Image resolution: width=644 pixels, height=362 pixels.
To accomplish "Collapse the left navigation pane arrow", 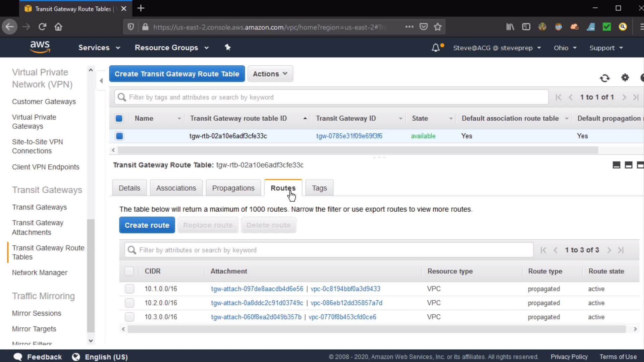I will point(101,80).
